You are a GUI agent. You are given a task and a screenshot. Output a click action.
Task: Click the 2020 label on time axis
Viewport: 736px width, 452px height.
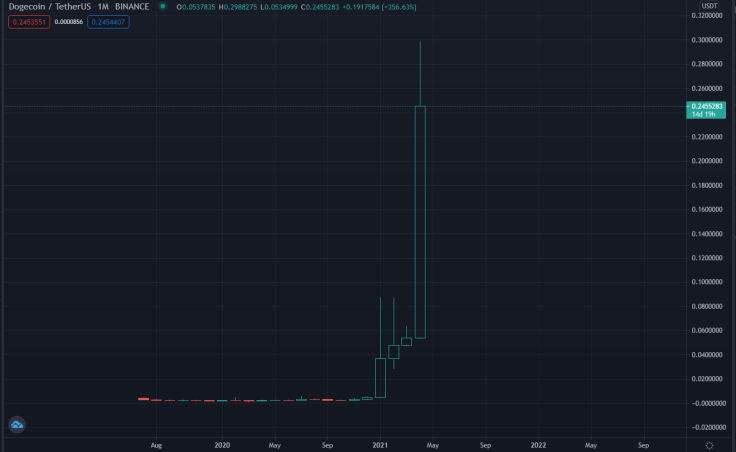pos(222,445)
